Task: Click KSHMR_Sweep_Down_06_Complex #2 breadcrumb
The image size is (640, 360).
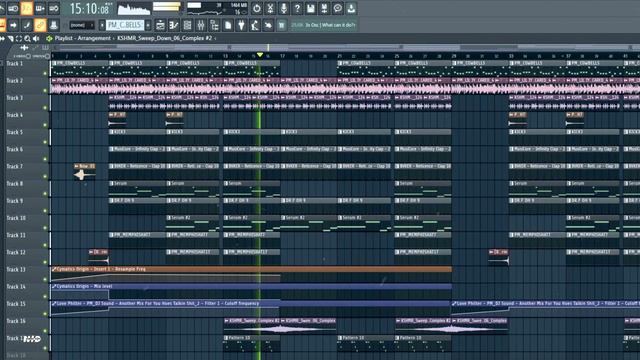Action: (164, 38)
